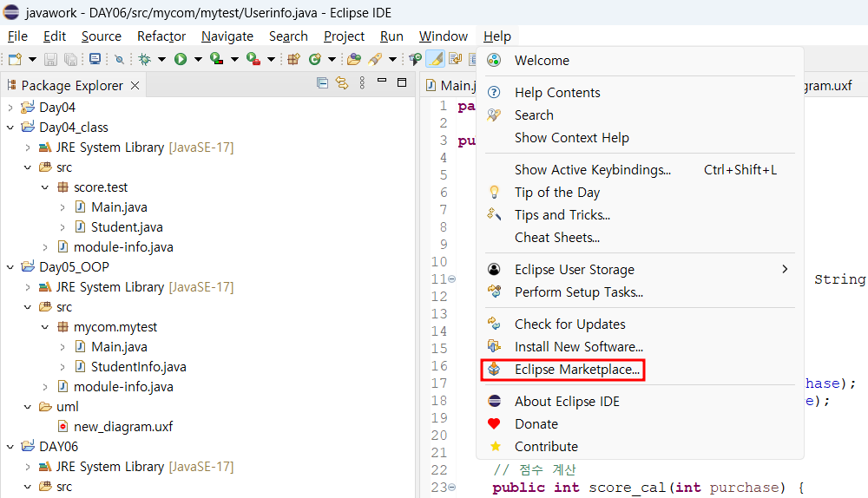Click the New file wizard toolbar icon
This screenshot has width=868, height=498.
point(15,59)
